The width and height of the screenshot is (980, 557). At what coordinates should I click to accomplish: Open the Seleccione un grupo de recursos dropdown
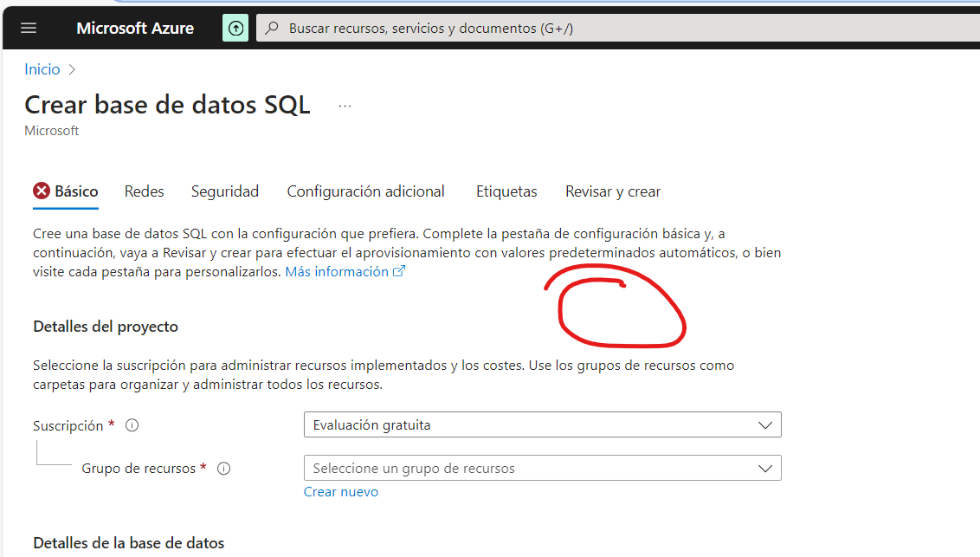(543, 469)
